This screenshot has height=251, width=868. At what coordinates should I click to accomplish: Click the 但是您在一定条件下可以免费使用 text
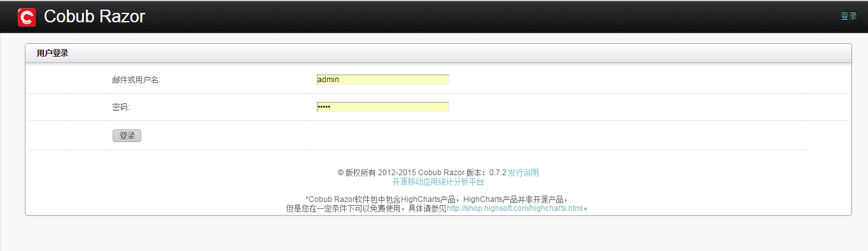[344, 208]
